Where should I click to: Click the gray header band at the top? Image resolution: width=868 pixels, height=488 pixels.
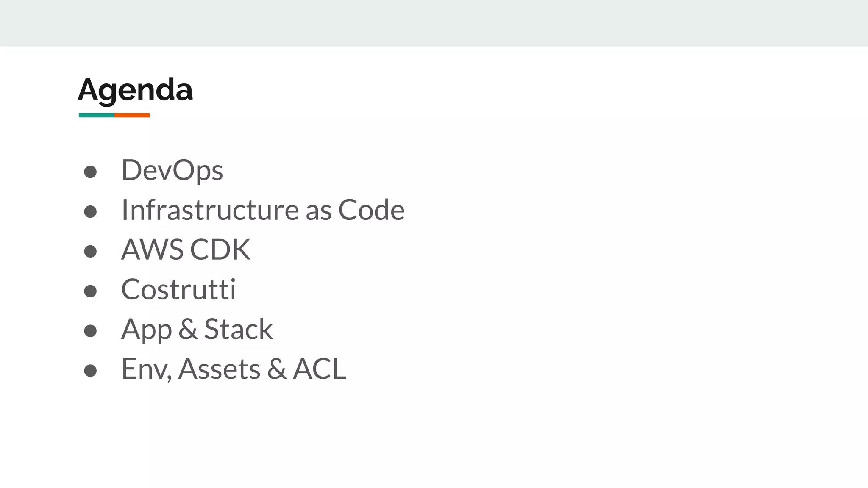pyautogui.click(x=434, y=23)
